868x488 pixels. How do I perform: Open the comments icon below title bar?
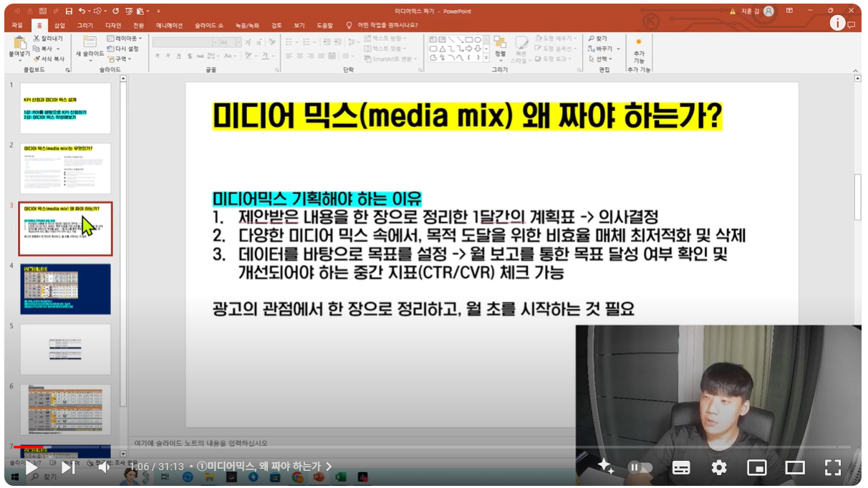[852, 25]
